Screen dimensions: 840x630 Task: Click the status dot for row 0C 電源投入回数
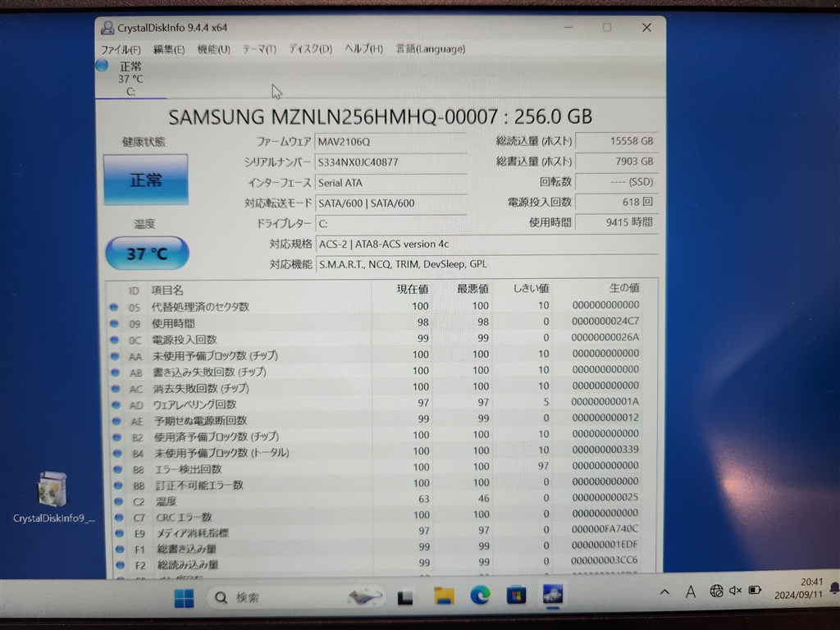[115, 340]
